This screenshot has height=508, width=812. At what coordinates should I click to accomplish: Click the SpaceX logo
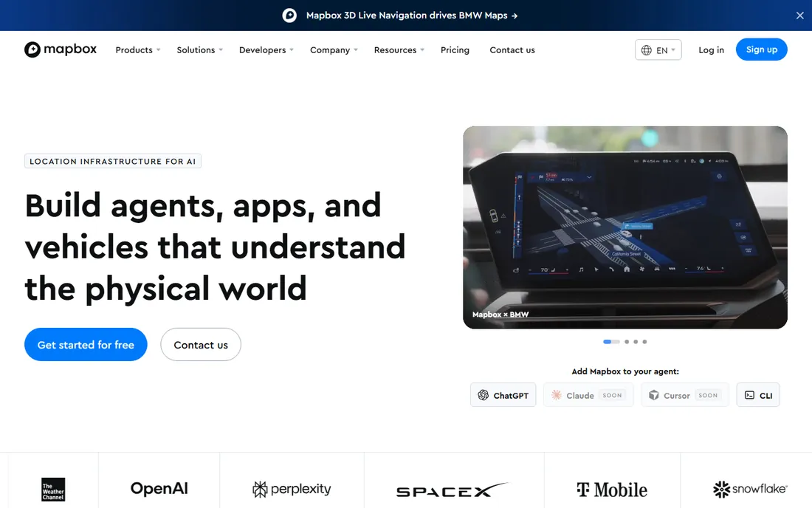[x=453, y=490]
